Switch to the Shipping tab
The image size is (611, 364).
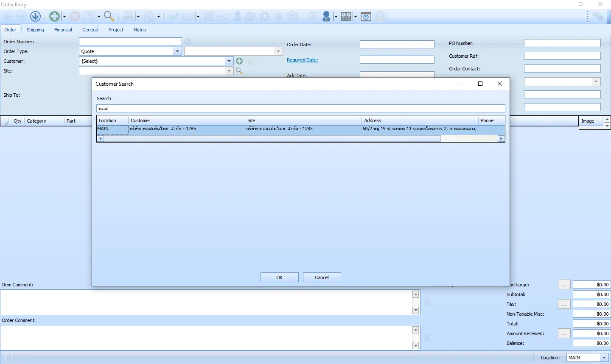tap(35, 30)
